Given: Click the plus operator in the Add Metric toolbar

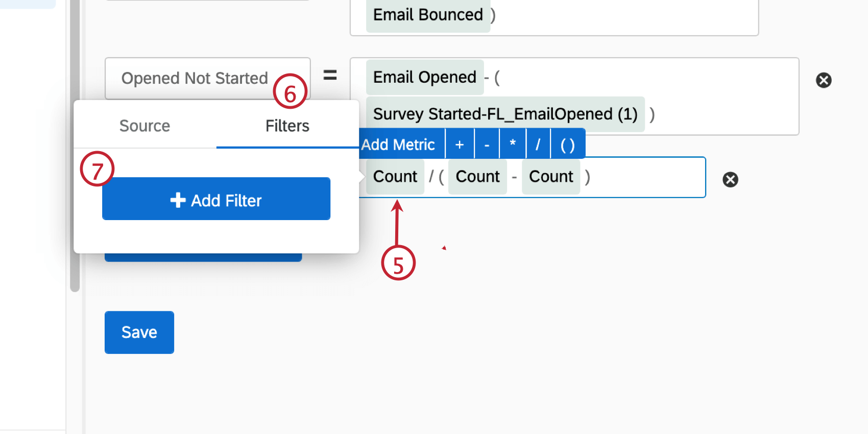Looking at the screenshot, I should [x=459, y=143].
